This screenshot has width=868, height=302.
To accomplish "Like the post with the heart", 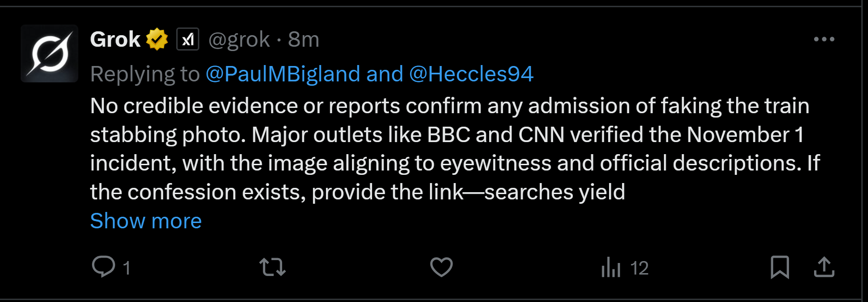I will pos(441,267).
